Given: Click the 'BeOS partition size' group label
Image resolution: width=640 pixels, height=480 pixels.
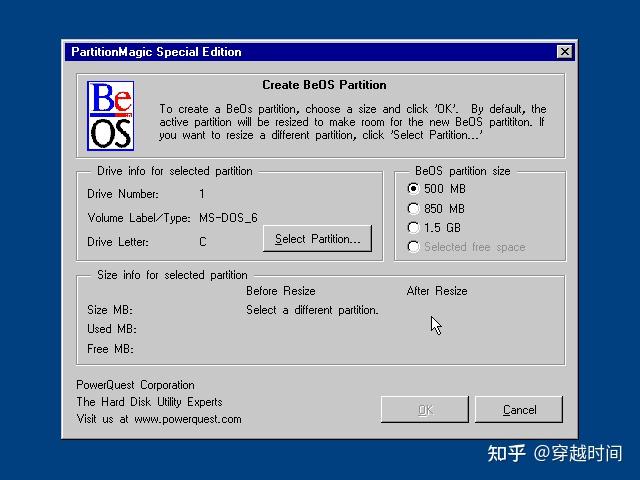Looking at the screenshot, I should point(462,171).
